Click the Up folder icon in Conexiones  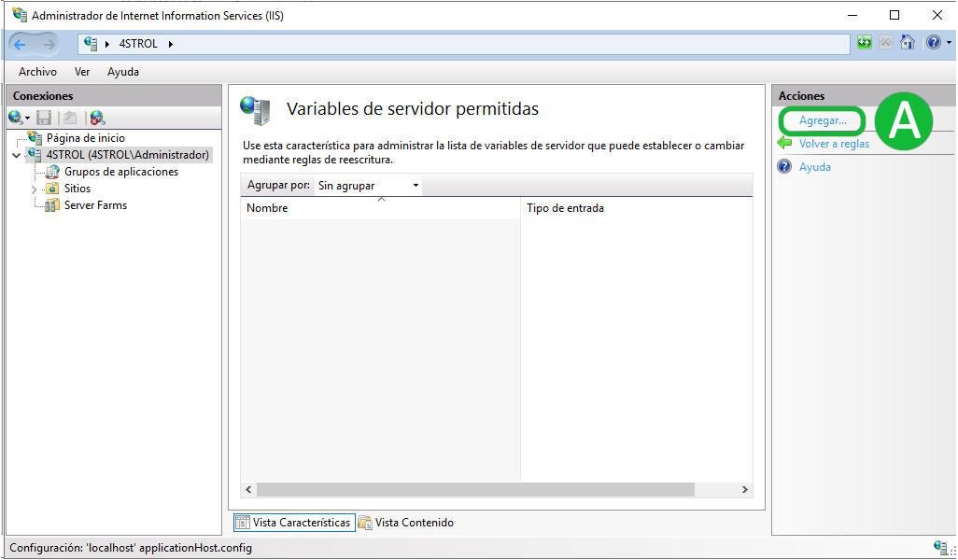[x=70, y=118]
